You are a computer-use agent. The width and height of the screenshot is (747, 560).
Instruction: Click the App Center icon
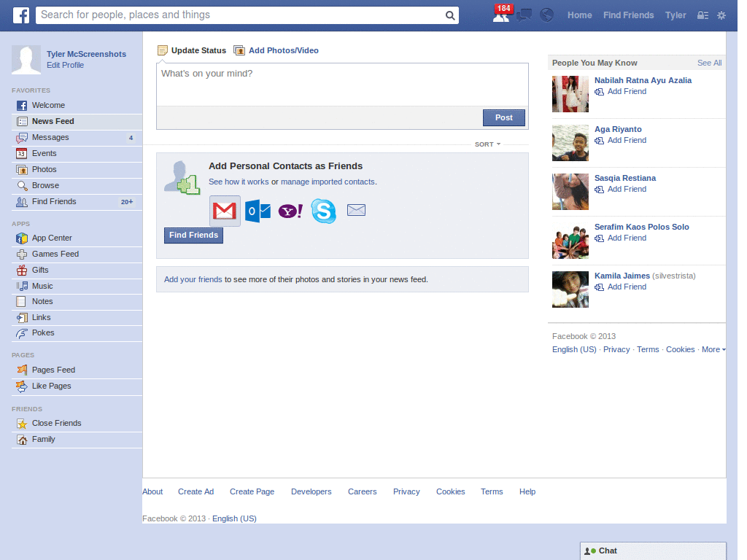coord(22,238)
